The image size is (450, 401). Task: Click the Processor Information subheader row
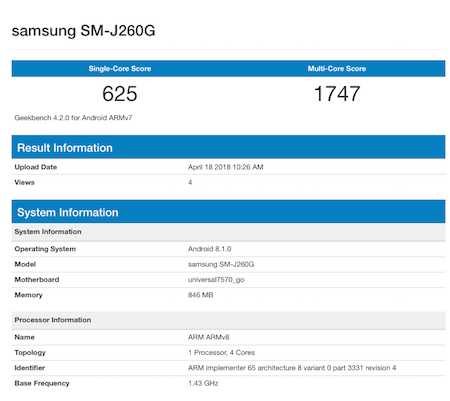(x=228, y=320)
